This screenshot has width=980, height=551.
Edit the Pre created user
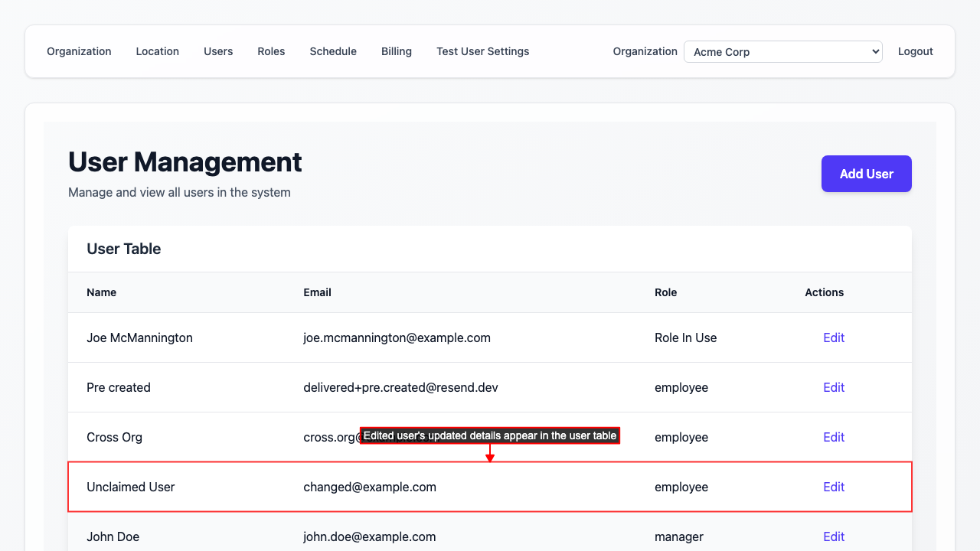click(833, 387)
